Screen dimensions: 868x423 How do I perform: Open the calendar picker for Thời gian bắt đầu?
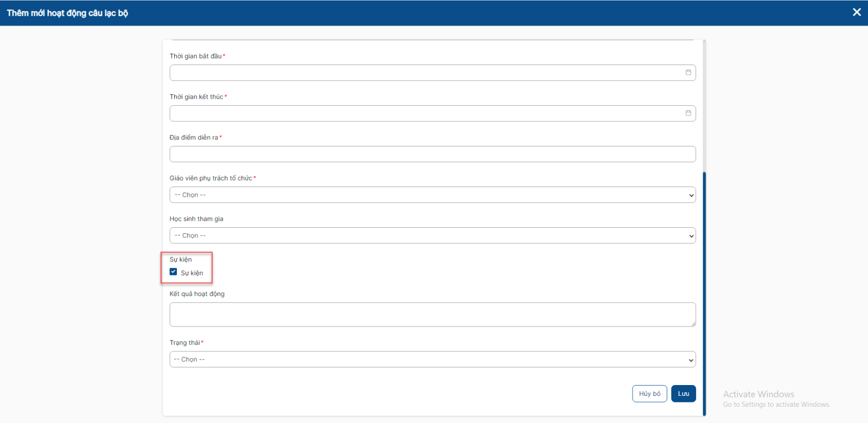[x=688, y=73]
